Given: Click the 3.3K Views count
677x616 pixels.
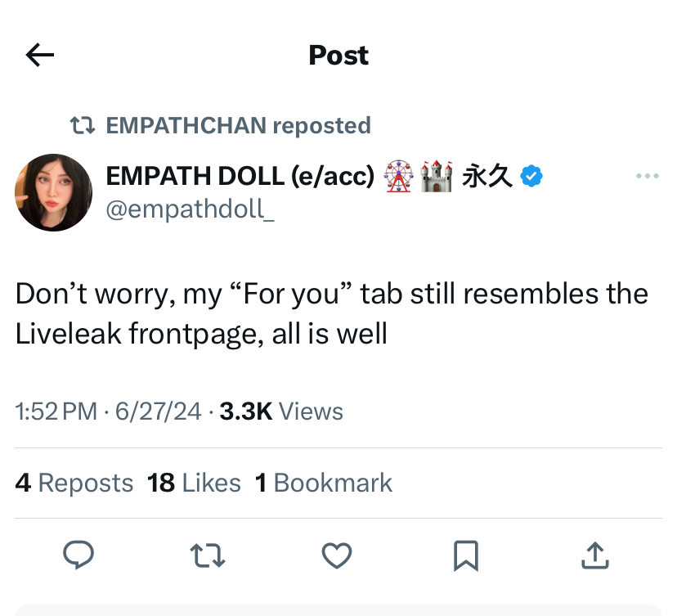Looking at the screenshot, I should click(x=281, y=411).
